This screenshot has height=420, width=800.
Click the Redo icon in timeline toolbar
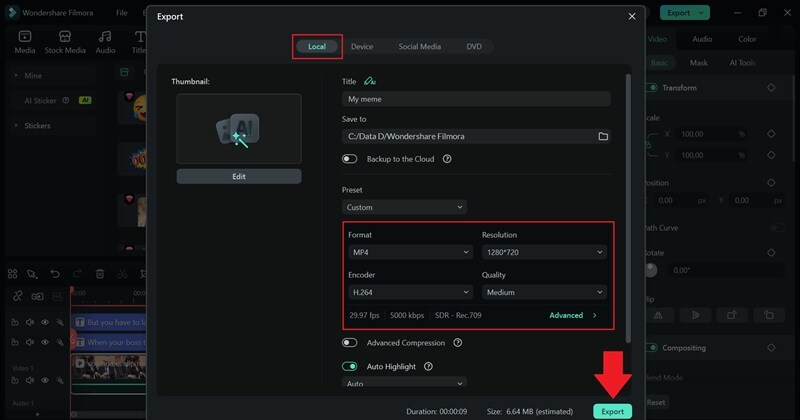pyautogui.click(x=77, y=274)
